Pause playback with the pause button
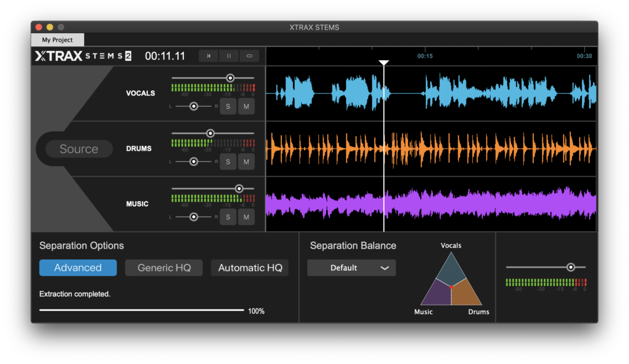 click(x=229, y=56)
